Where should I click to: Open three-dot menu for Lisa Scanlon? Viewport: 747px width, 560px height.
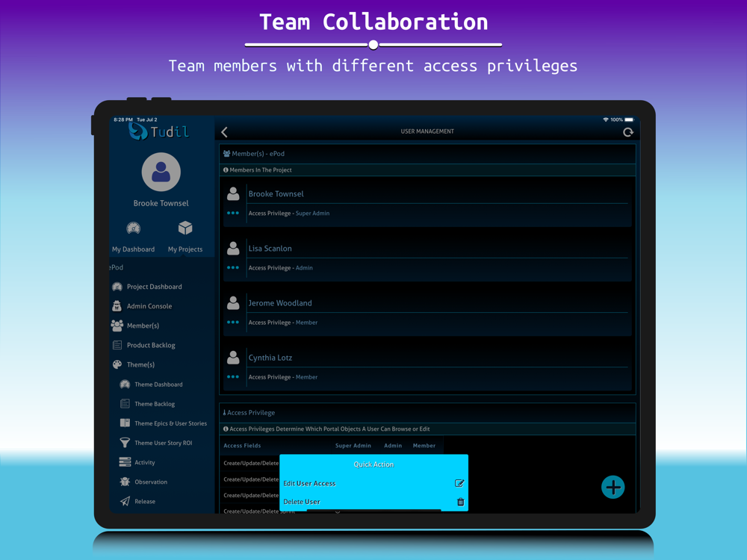tap(233, 267)
